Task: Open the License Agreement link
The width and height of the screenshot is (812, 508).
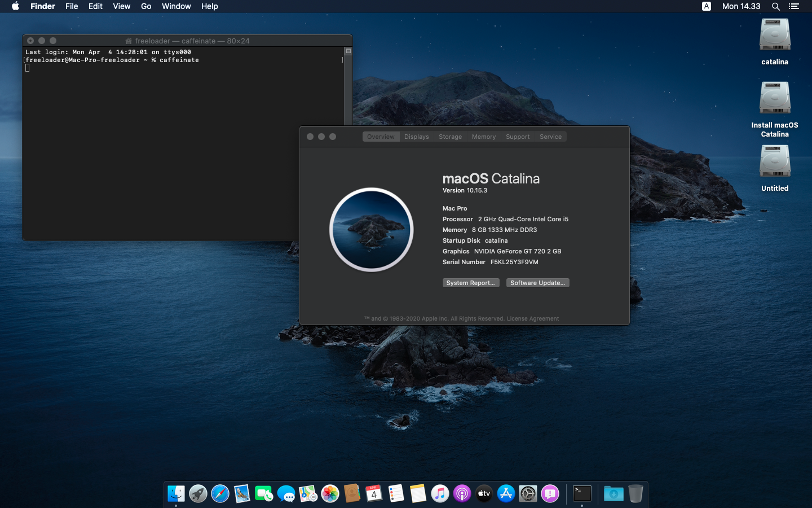Action: [x=533, y=318]
